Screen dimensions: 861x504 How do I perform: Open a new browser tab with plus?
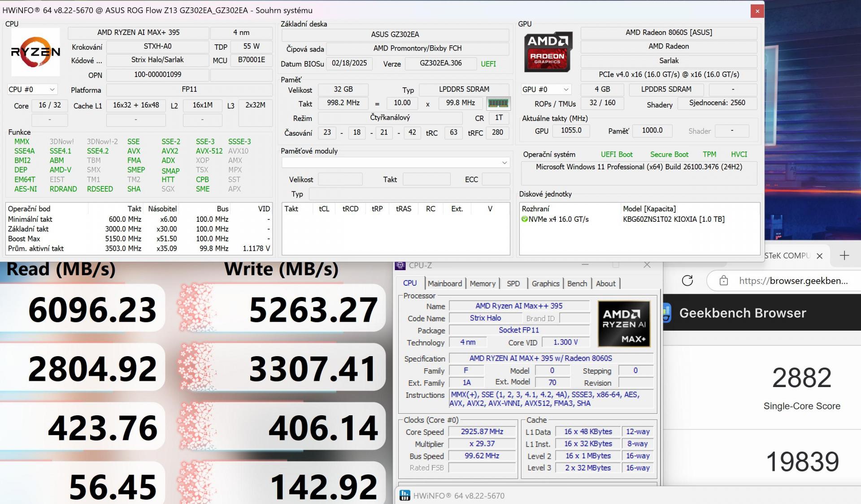(844, 255)
